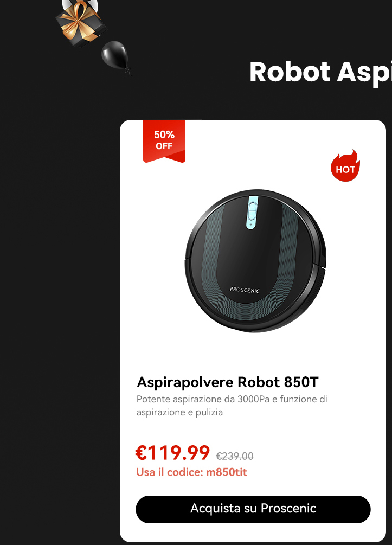The image size is (392, 545).
Task: Click the light blue button on robot
Action: [253, 212]
